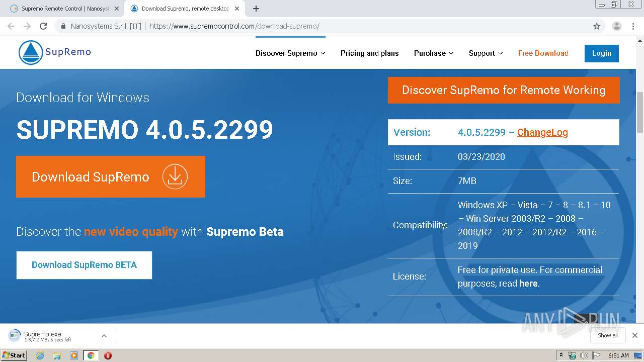Open a new tab with the plus button

[256, 9]
